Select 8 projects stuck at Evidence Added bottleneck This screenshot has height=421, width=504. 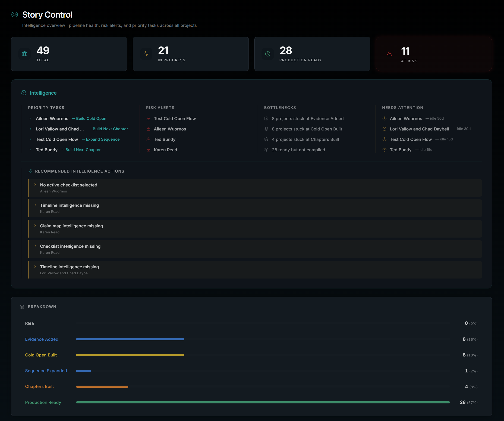307,119
